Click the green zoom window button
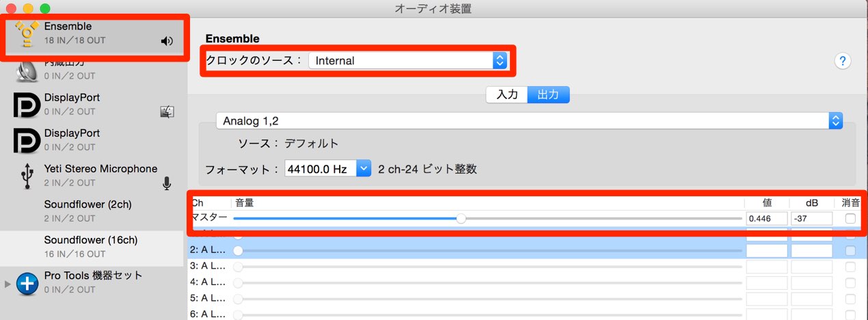 [x=44, y=8]
